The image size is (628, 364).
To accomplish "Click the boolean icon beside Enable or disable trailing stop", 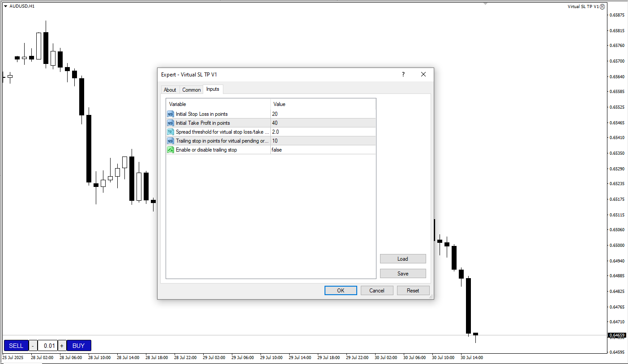I will point(170,150).
